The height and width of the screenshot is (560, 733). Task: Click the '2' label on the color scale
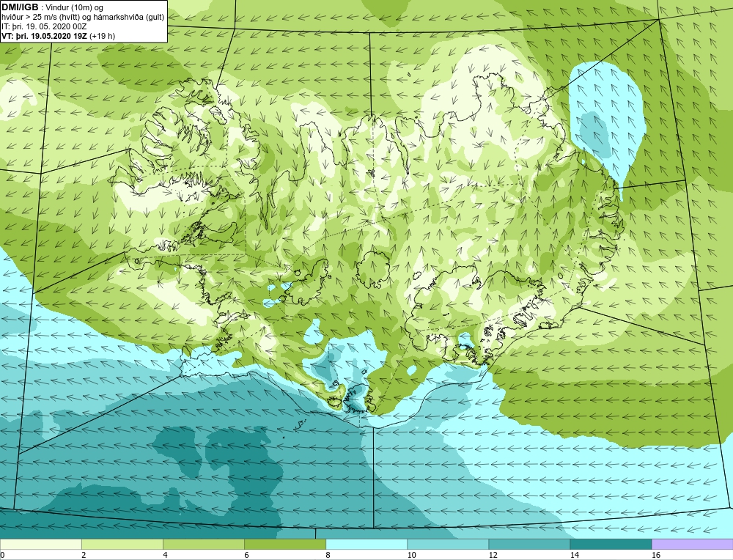pyautogui.click(x=84, y=555)
